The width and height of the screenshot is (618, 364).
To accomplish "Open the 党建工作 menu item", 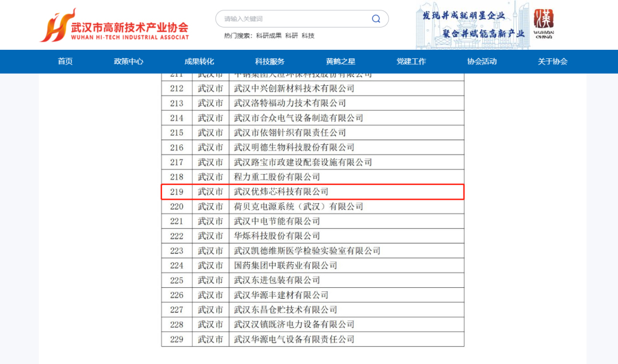I will [x=411, y=61].
